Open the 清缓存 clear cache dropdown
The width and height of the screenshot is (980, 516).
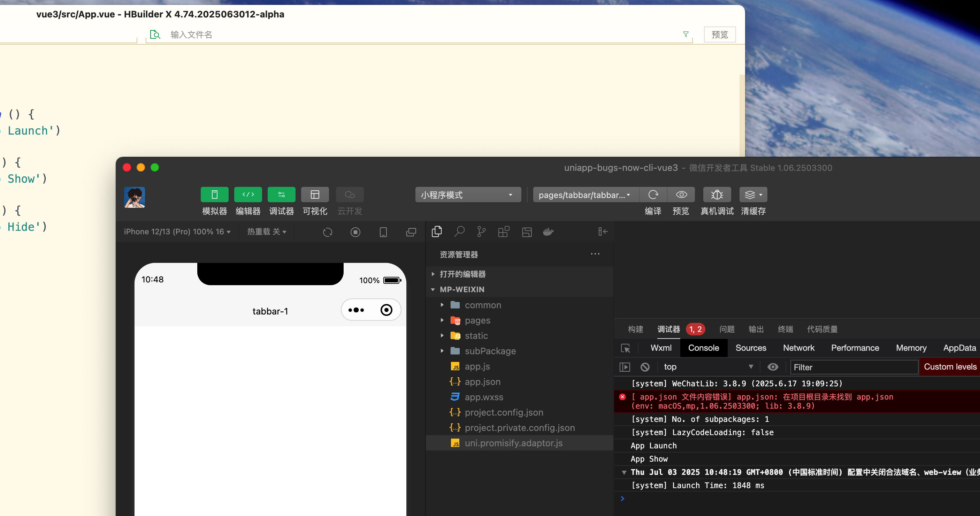(x=753, y=195)
